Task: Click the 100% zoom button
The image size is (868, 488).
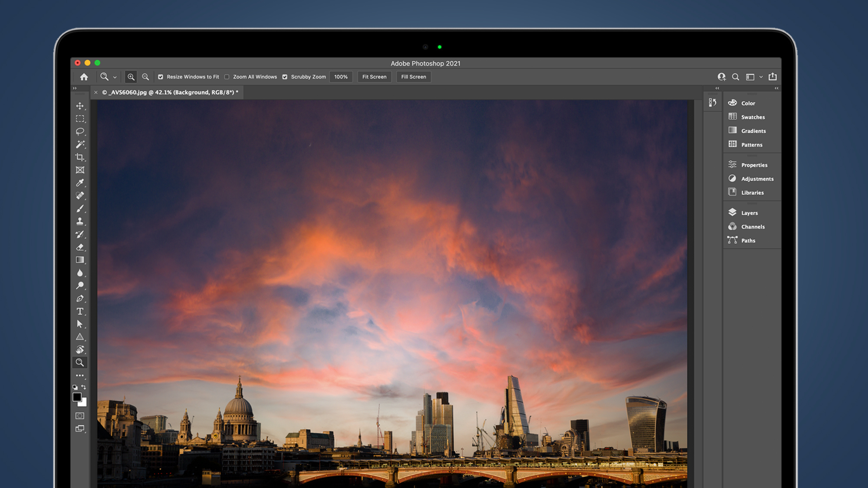Action: (x=341, y=77)
